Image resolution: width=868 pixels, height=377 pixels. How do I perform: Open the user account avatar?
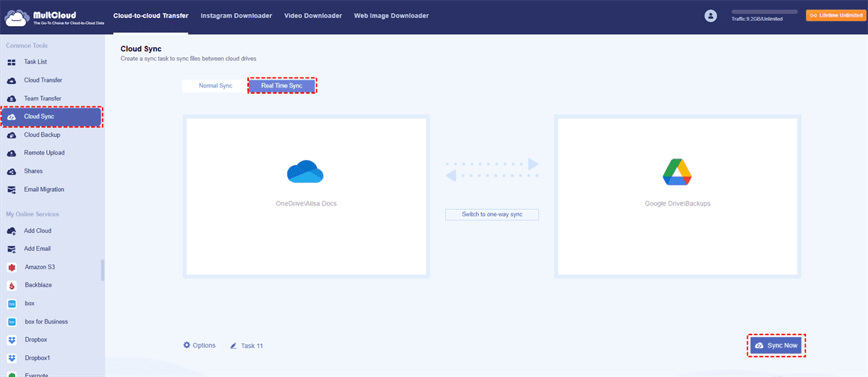710,16
